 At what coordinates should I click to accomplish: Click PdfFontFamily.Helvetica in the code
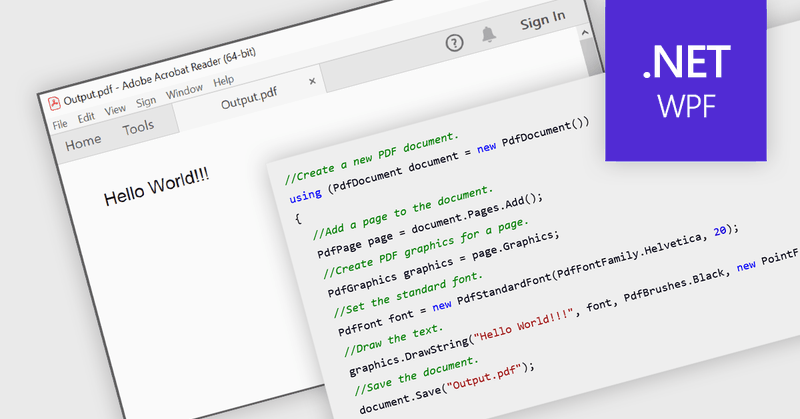pos(629,256)
